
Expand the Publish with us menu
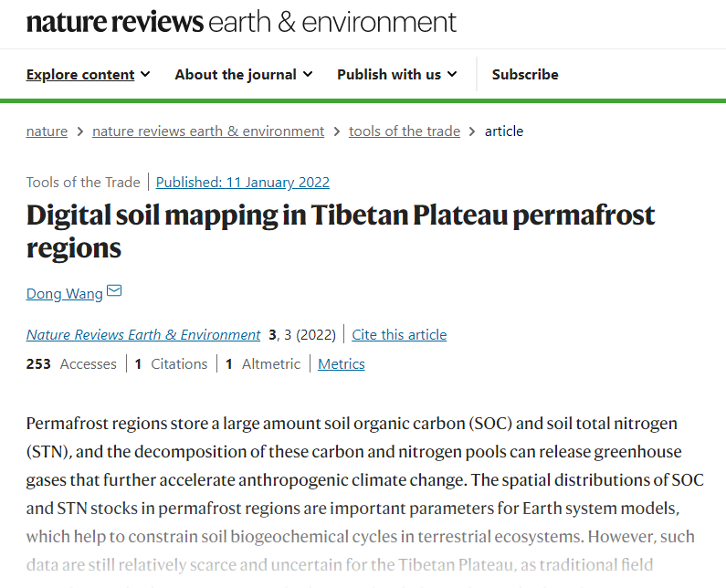click(396, 75)
